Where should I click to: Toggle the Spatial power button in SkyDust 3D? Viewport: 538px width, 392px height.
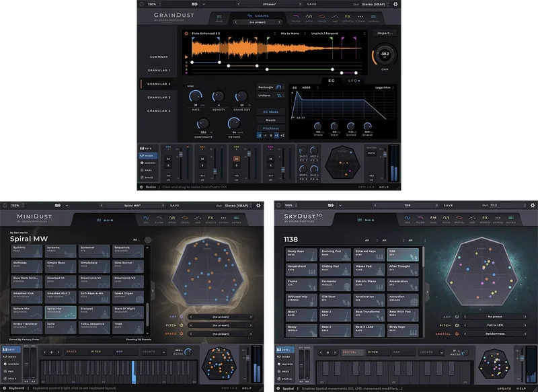(x=457, y=334)
